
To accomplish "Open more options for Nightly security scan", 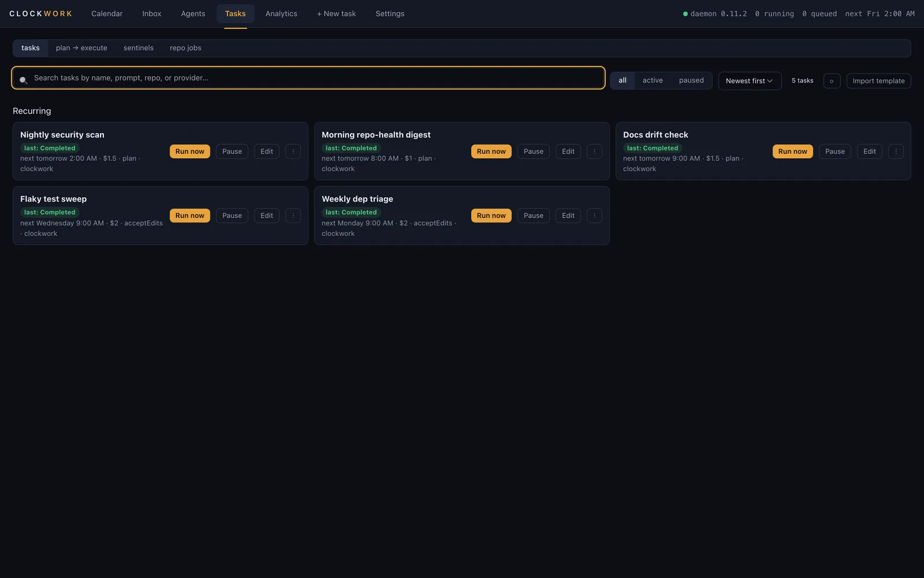I will coord(293,151).
